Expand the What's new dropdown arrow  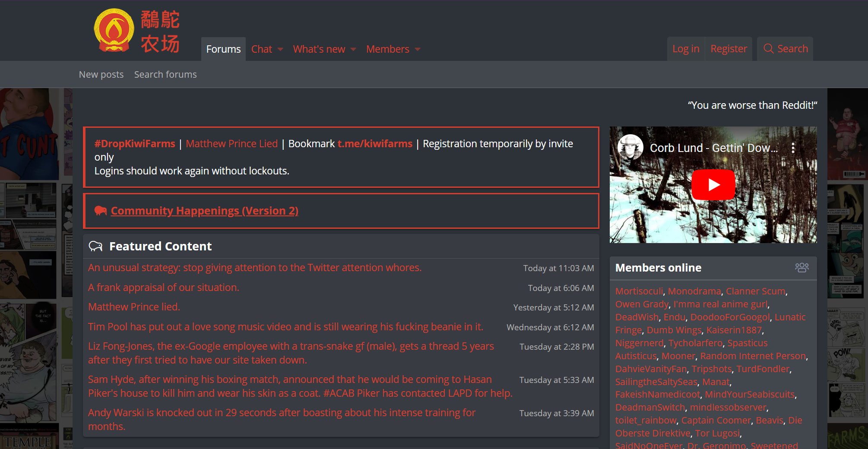[x=353, y=49]
